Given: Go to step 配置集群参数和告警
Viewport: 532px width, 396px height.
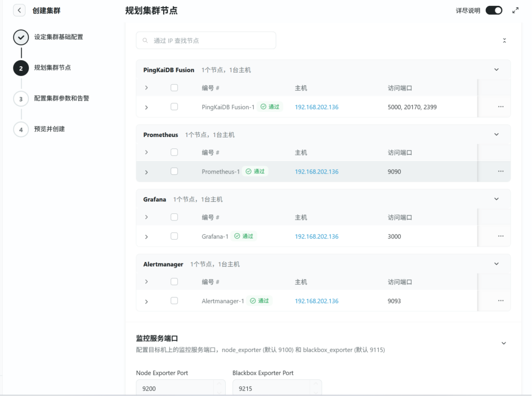Looking at the screenshot, I should coord(61,99).
